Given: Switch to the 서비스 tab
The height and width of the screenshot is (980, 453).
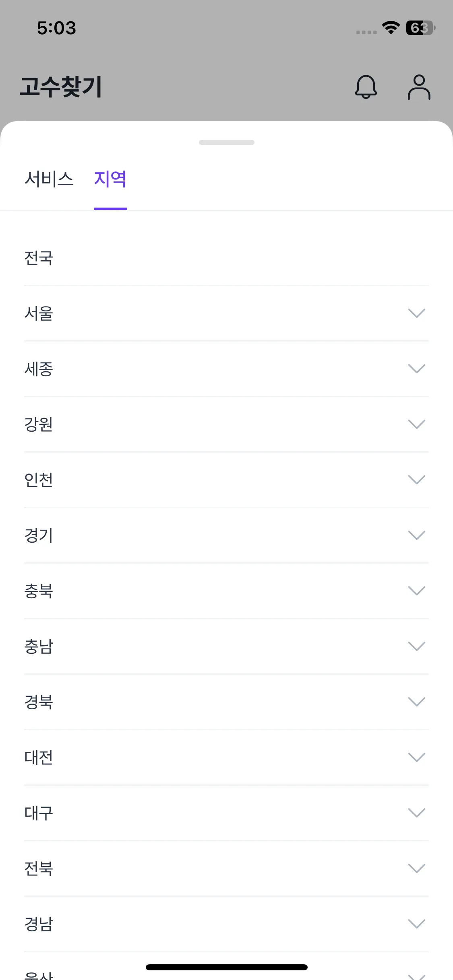Looking at the screenshot, I should 49,179.
